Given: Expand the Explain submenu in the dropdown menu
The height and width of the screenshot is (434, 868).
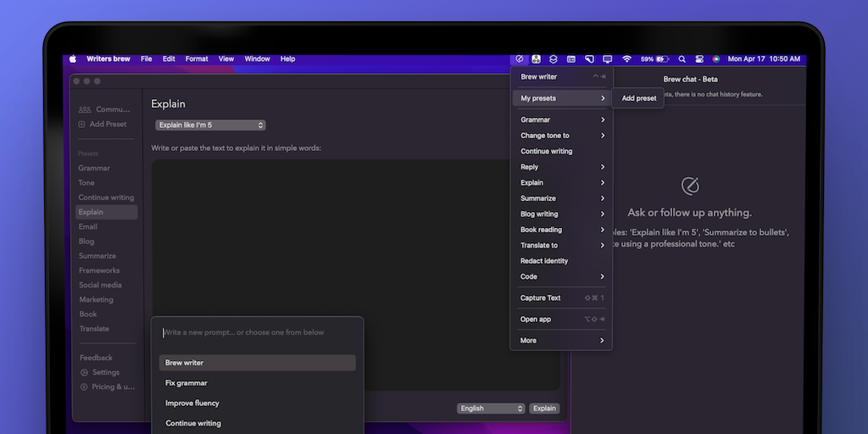Looking at the screenshot, I should point(561,183).
